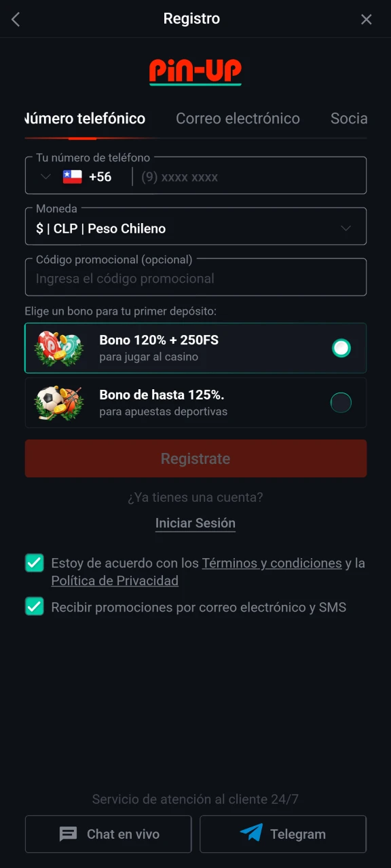391x868 pixels.
Task: Open the country code dropdown
Action: pyautogui.click(x=45, y=176)
